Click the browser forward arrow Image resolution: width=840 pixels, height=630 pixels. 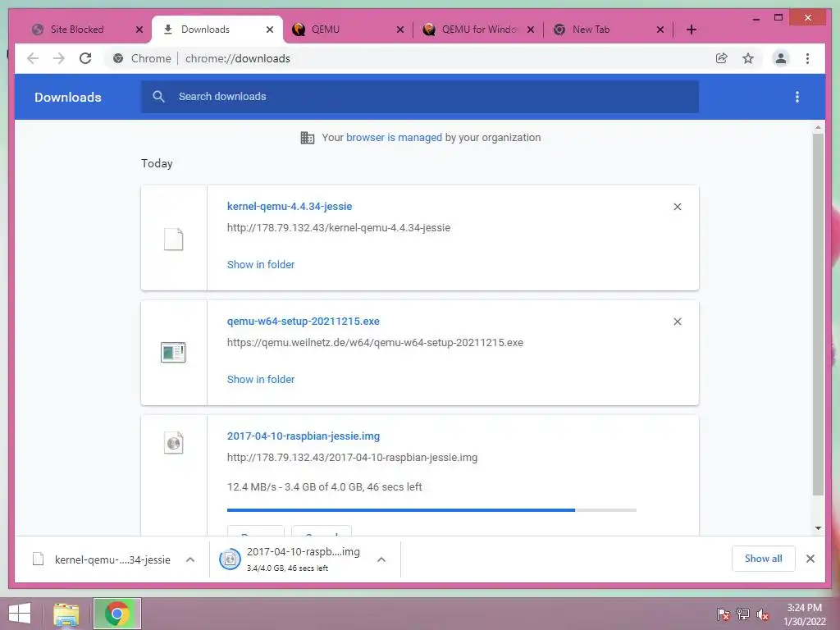tap(59, 58)
